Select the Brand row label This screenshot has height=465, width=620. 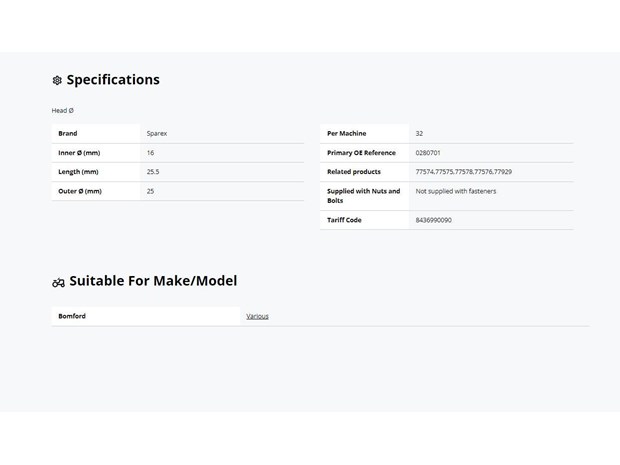[x=68, y=133]
